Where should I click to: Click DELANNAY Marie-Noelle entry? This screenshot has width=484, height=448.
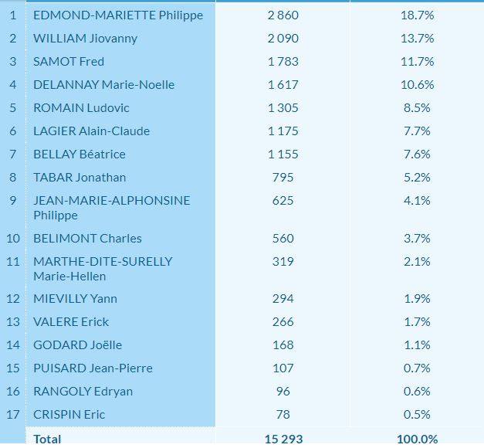pyautogui.click(x=103, y=85)
